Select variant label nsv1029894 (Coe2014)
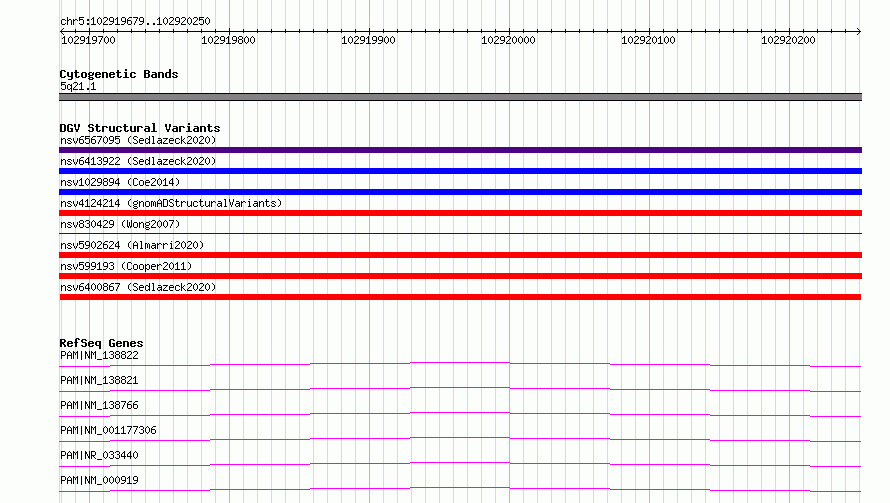The height and width of the screenshot is (503, 890). click(x=120, y=182)
